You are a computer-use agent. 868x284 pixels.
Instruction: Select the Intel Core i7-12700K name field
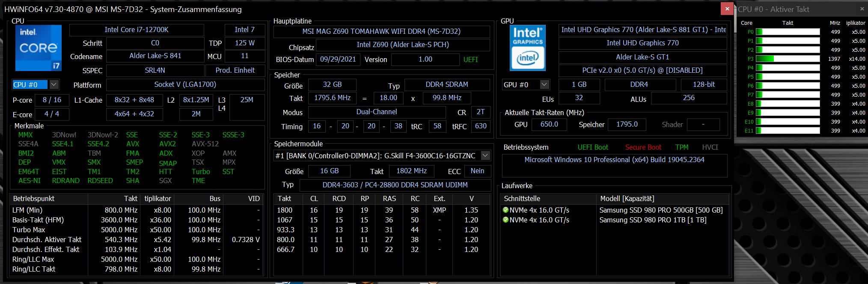[x=137, y=30]
